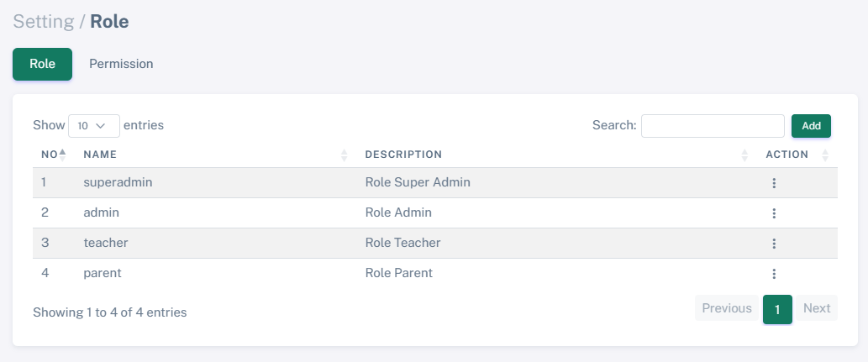Focus the Search input field
The image size is (868, 362).
click(x=713, y=126)
